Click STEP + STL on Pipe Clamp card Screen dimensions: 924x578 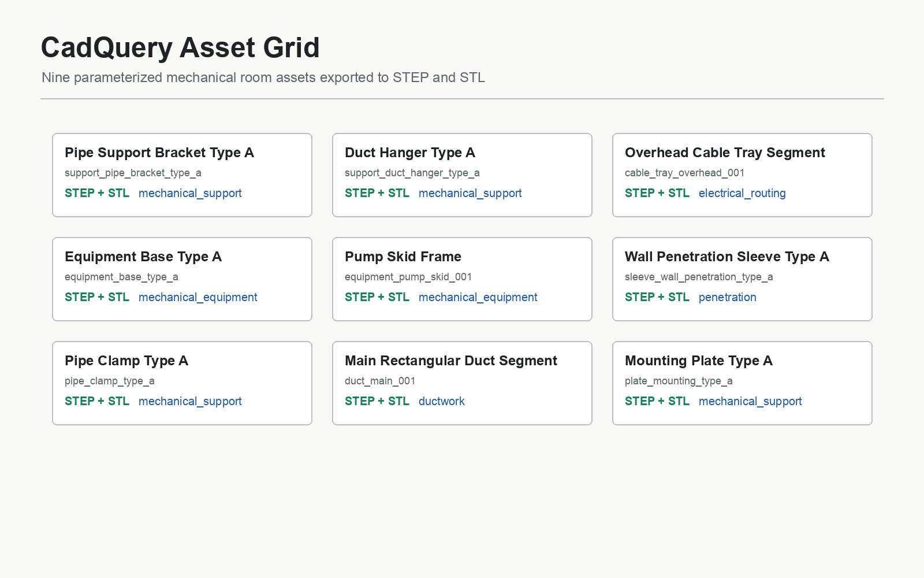click(97, 401)
